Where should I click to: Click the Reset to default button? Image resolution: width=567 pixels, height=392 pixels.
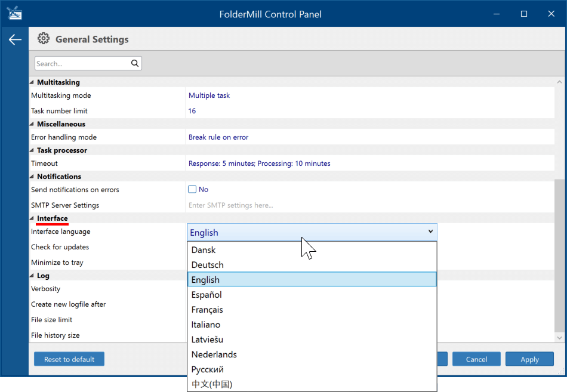[x=69, y=359]
